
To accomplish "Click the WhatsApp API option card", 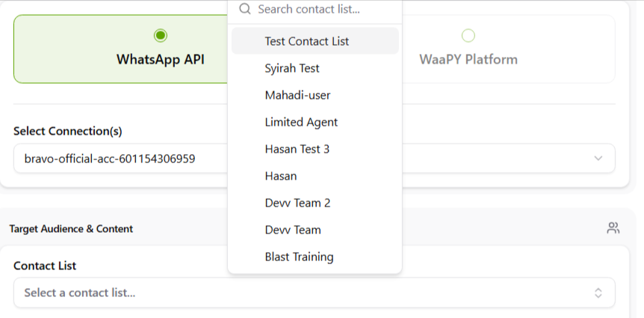I will coord(120,60).
